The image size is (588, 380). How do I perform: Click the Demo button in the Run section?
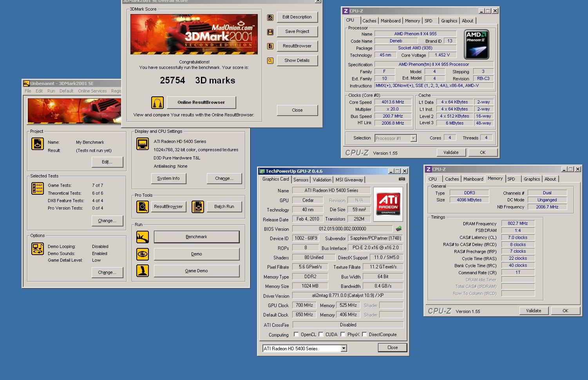[x=196, y=254]
